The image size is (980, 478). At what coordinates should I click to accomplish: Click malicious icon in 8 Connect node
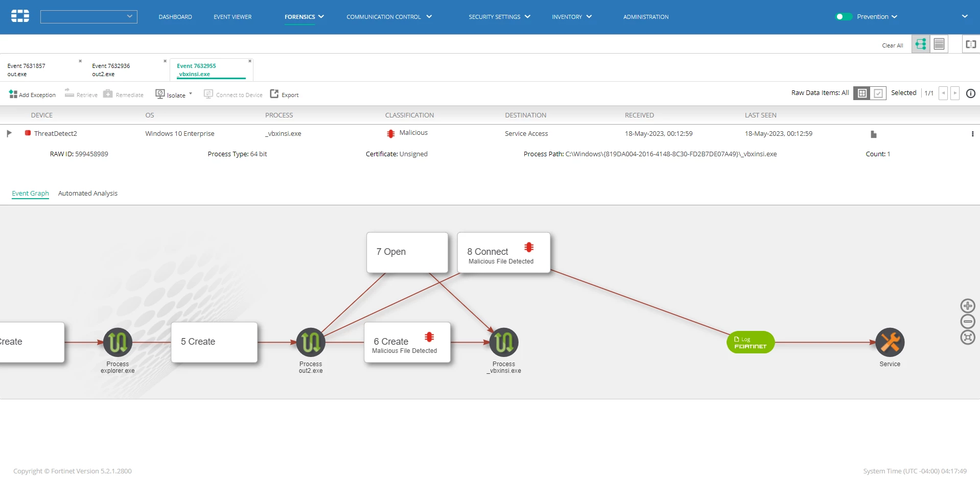point(529,248)
